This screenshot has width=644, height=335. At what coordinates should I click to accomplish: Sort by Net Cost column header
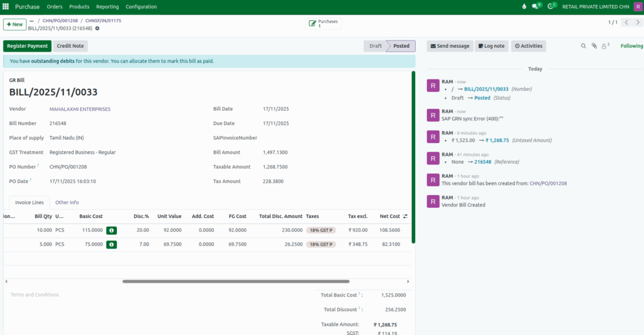pos(389,216)
